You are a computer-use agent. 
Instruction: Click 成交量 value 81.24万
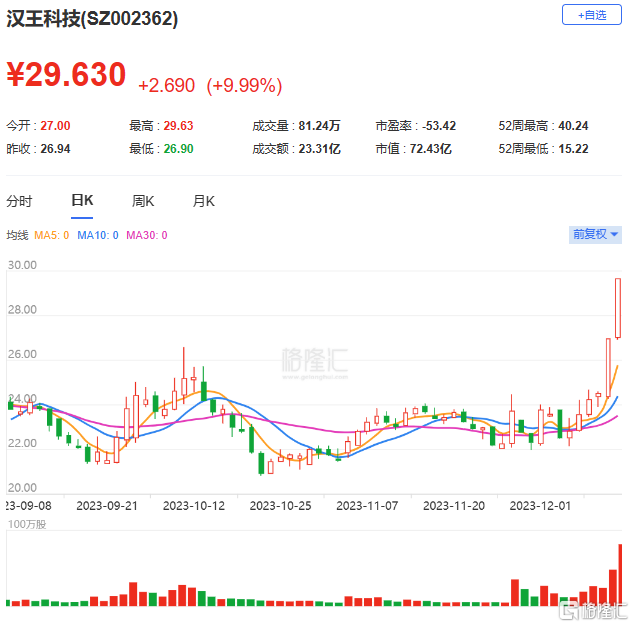319,126
